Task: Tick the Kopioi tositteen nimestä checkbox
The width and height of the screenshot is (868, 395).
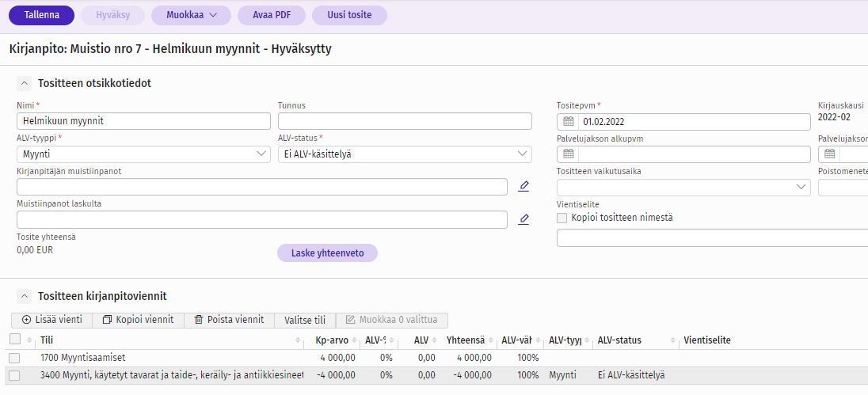Action: click(562, 218)
